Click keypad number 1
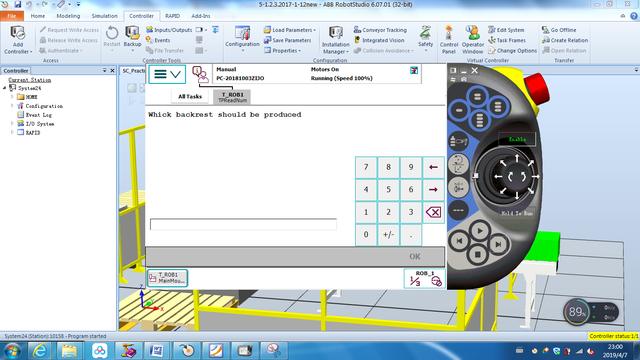 pyautogui.click(x=366, y=212)
